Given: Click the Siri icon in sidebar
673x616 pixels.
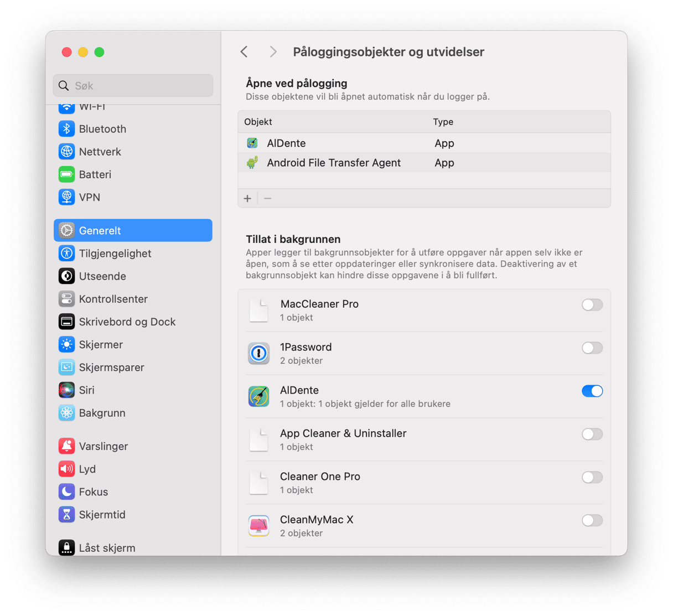Looking at the screenshot, I should pos(67,390).
